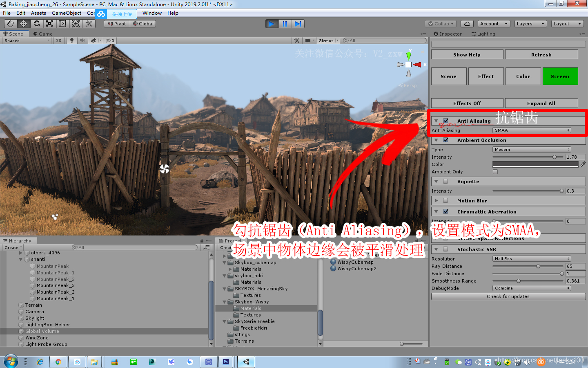588x368 pixels.
Task: Open Internet Explorer from the taskbar
Action: (40, 362)
